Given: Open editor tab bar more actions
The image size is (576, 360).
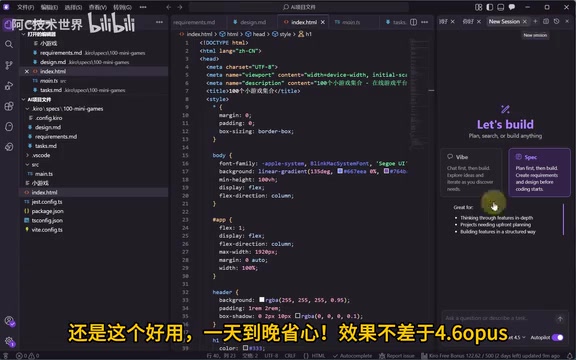Looking at the screenshot, I should tap(425, 22).
